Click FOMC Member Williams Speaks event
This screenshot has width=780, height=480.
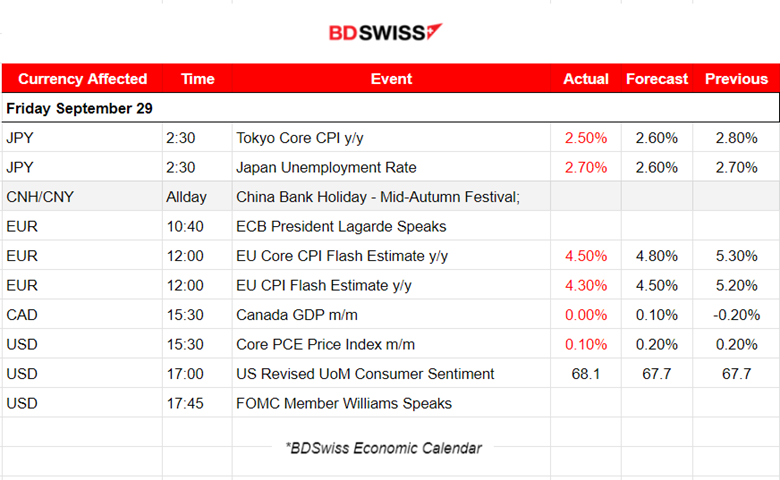tap(344, 403)
